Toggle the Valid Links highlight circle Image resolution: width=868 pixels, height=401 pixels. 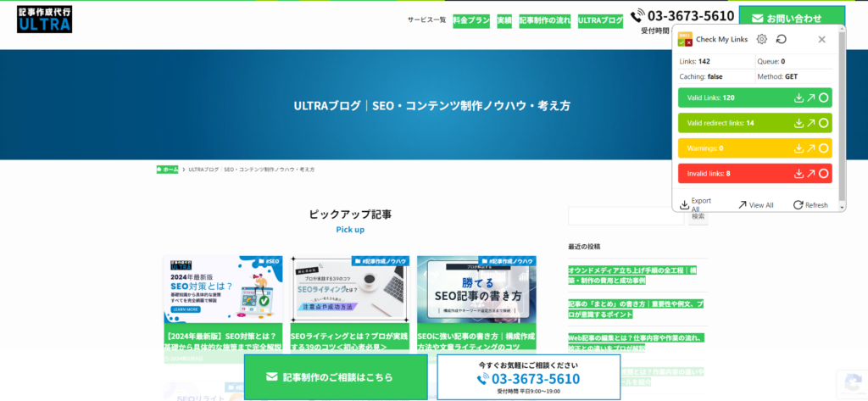[823, 97]
